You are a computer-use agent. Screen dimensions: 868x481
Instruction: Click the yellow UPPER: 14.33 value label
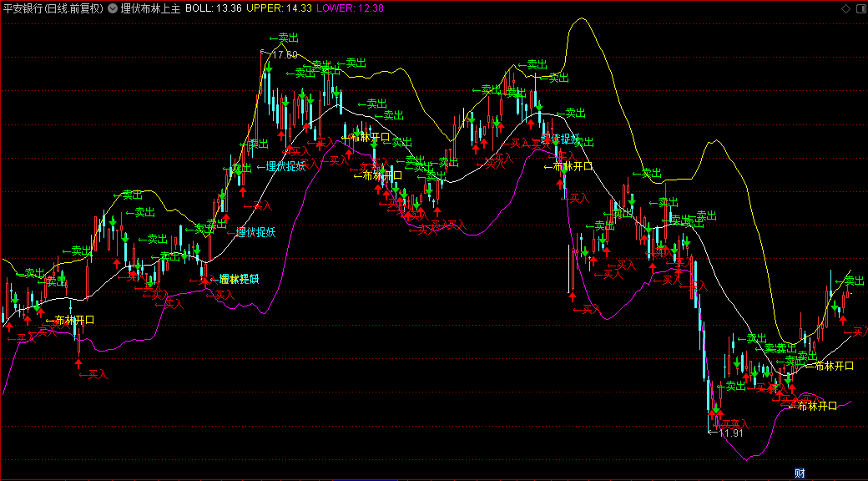tap(280, 9)
